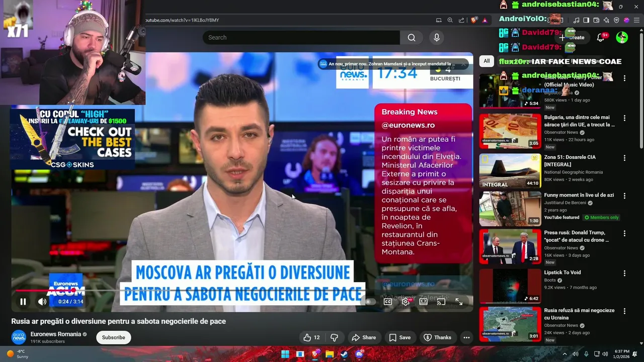Screen dimensions: 644x362
Task: Open the YouTube notifications bell
Action: 601,37
